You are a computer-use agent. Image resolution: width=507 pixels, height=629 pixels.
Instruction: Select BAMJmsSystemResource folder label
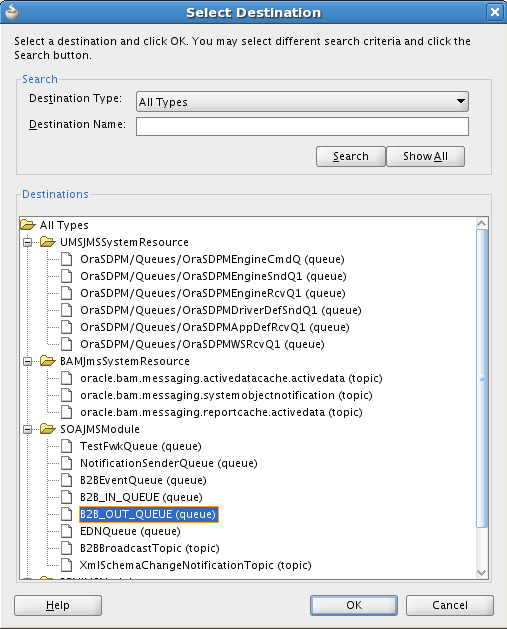pos(125,361)
